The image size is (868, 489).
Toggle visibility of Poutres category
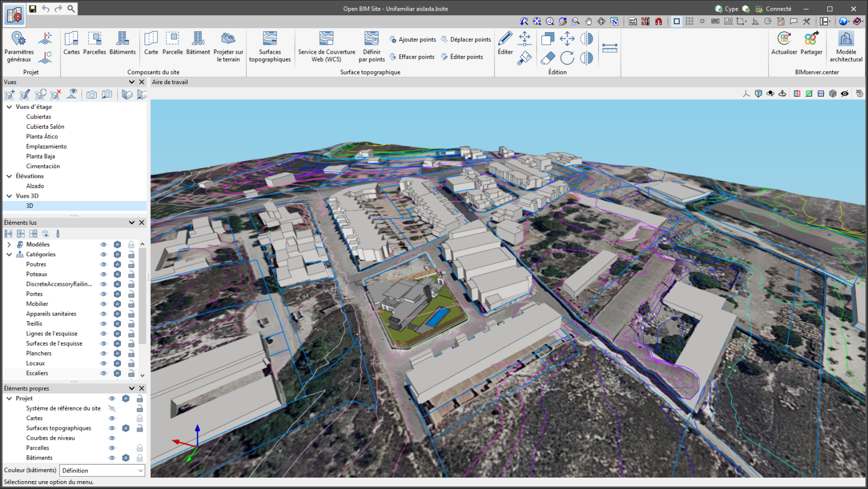coord(103,264)
